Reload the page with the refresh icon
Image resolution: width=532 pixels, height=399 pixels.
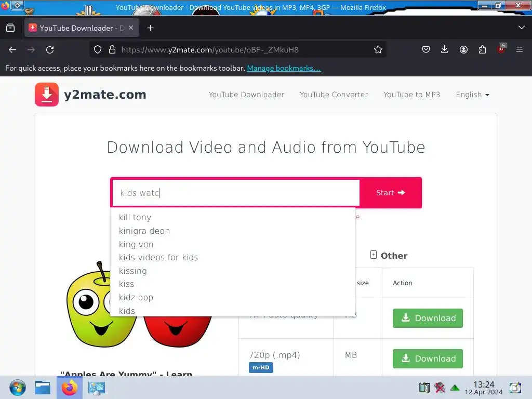click(50, 50)
